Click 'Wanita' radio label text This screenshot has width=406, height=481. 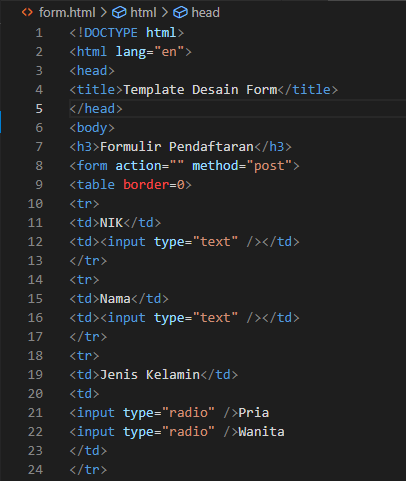[261, 432]
